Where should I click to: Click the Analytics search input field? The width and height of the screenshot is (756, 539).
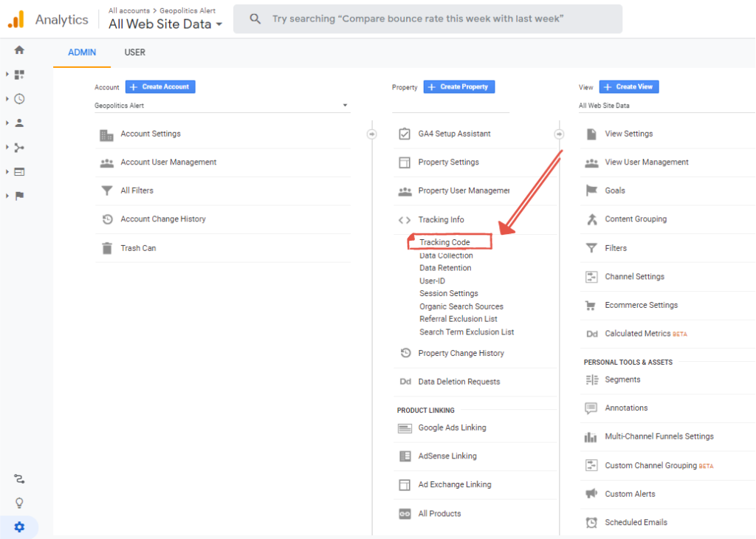click(428, 19)
